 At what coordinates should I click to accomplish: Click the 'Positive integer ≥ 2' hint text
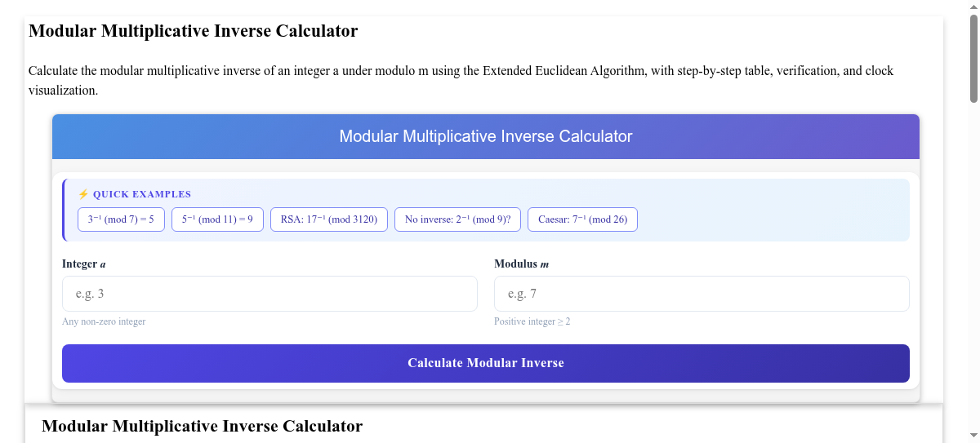click(x=532, y=321)
